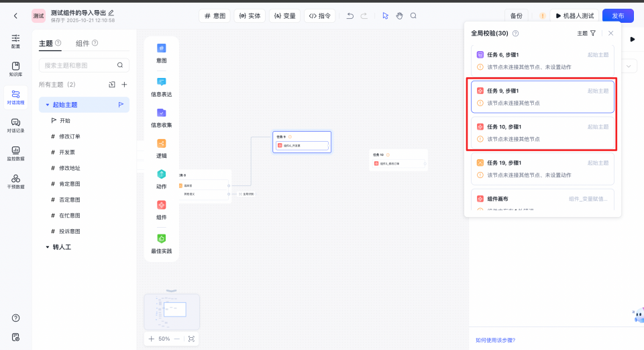Click the plus icon to add topic

tap(124, 85)
